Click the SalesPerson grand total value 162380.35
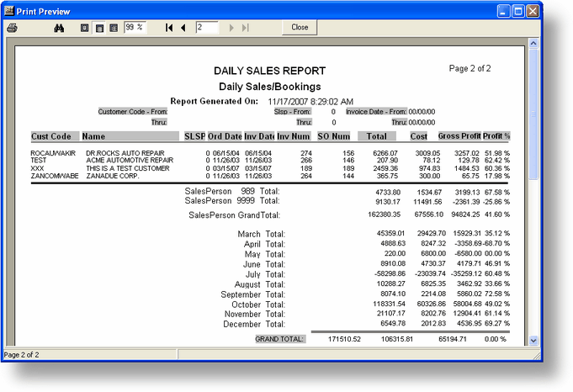Viewport: 573px width, 392px height. click(384, 215)
